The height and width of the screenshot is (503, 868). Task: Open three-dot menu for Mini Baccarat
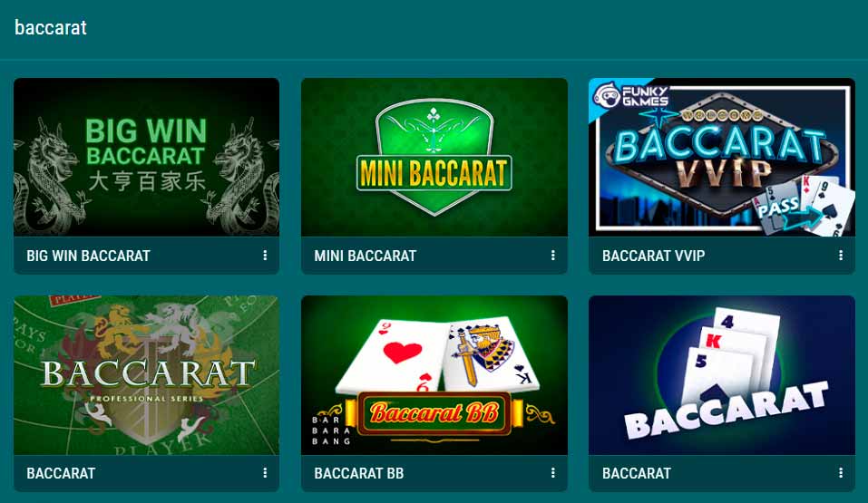552,255
